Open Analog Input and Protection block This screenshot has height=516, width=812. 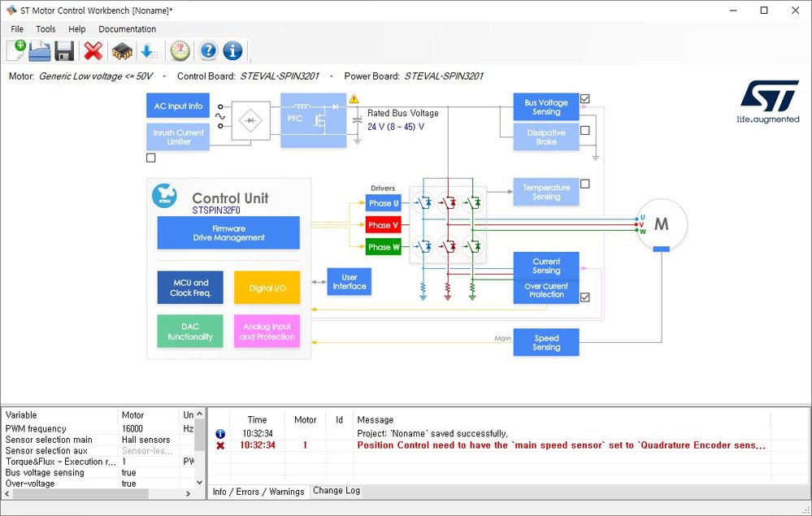pos(267,332)
